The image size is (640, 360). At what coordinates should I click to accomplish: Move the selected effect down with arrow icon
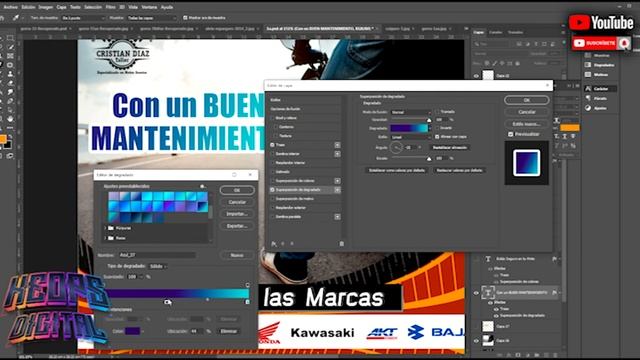291,244
